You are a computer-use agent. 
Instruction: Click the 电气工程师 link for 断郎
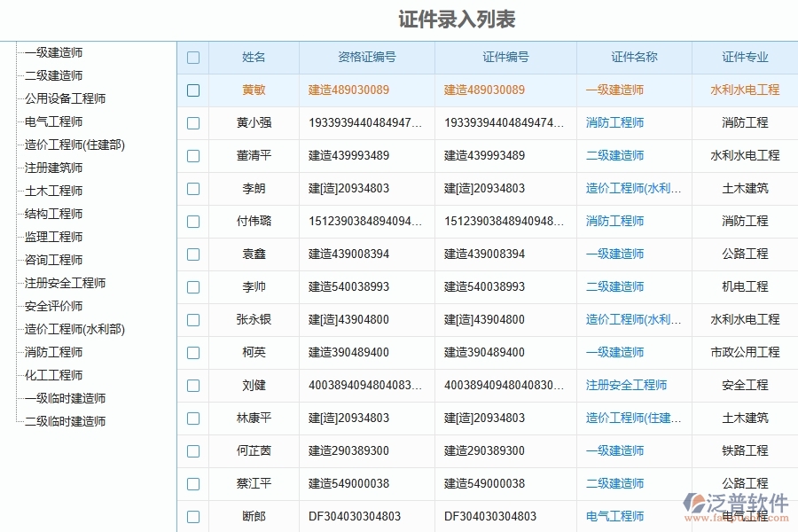[614, 516]
